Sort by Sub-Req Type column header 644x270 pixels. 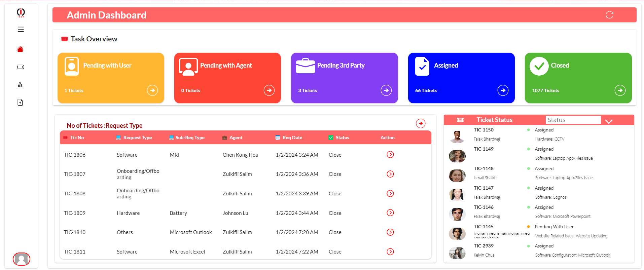click(x=190, y=138)
